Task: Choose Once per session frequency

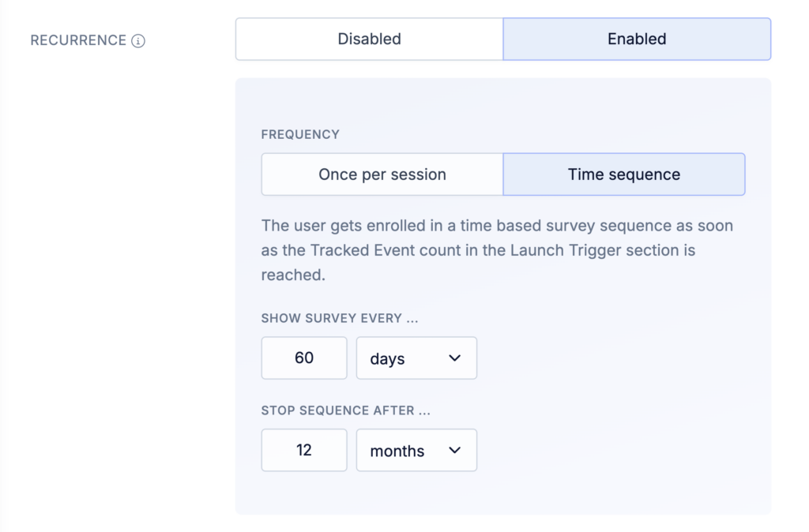Action: [x=382, y=174]
